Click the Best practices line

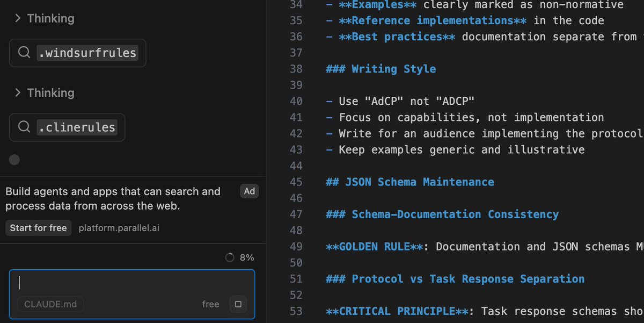(485, 37)
